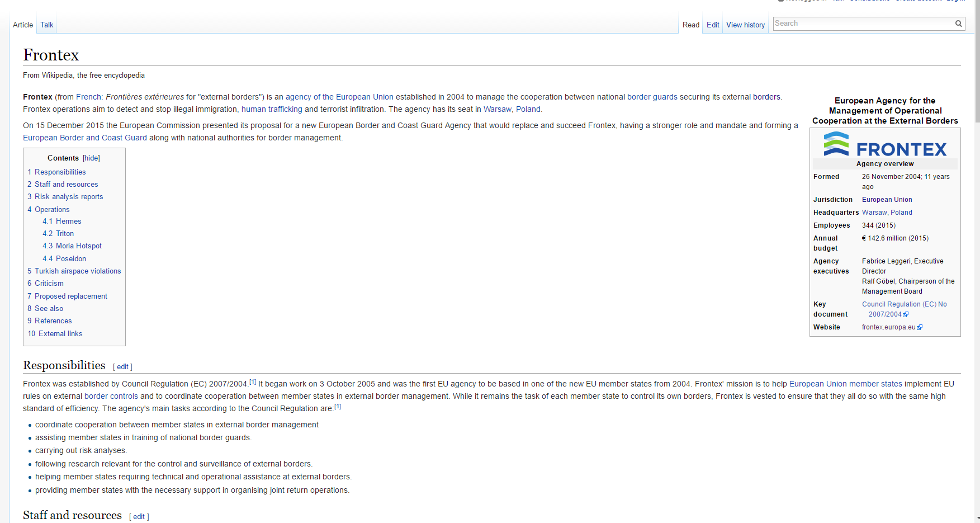Edit the Responsibilities section
Screen dimensions: 980x523
[122, 367]
